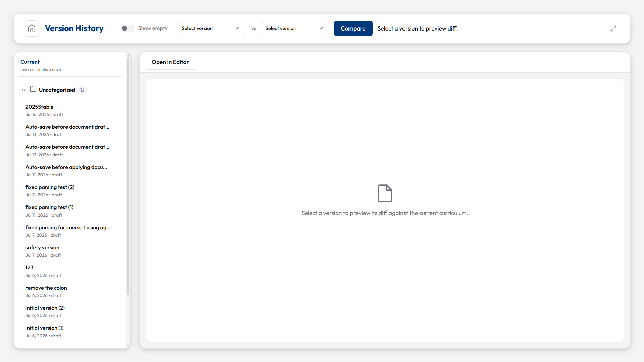644x362 pixels.
Task: Click the Uncategorized folder label
Action: [57, 90]
